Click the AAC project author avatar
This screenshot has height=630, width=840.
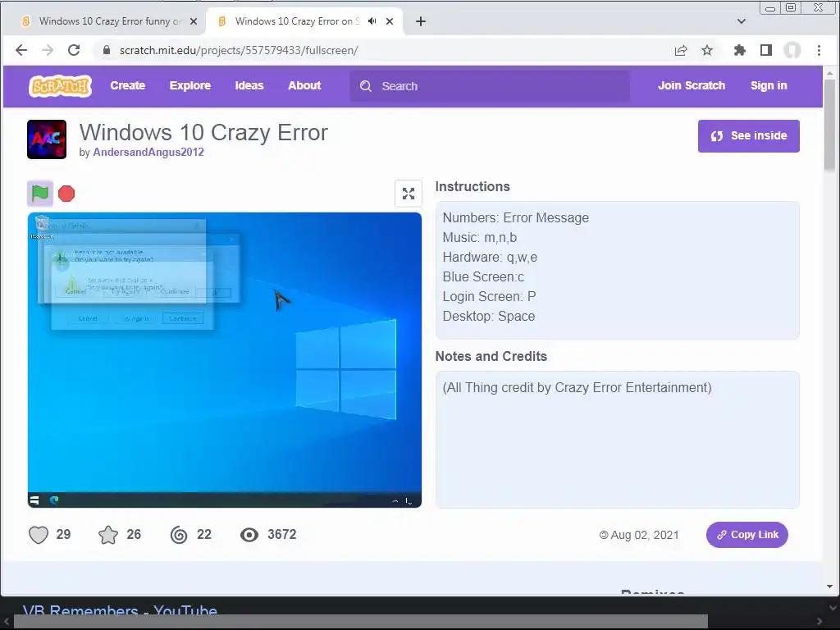point(47,139)
